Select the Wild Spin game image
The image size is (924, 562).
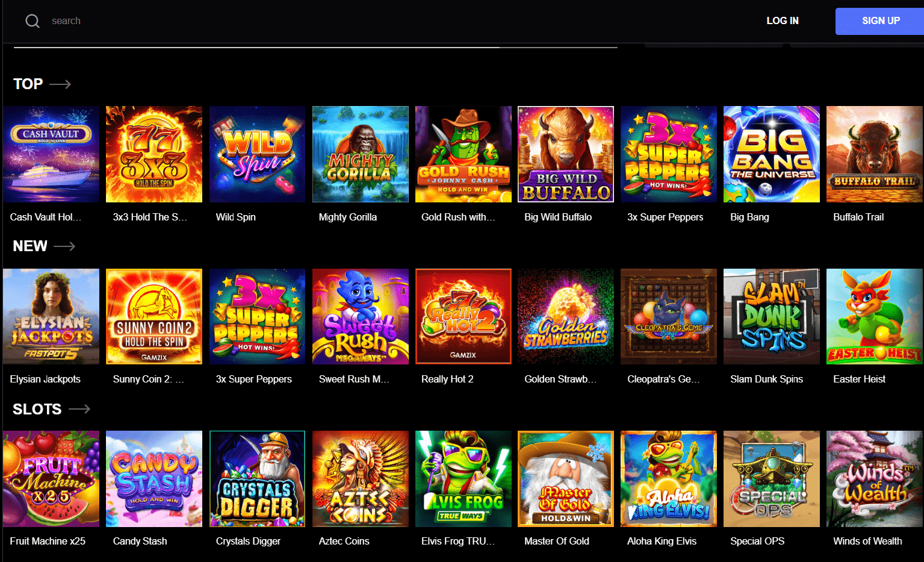[258, 154]
